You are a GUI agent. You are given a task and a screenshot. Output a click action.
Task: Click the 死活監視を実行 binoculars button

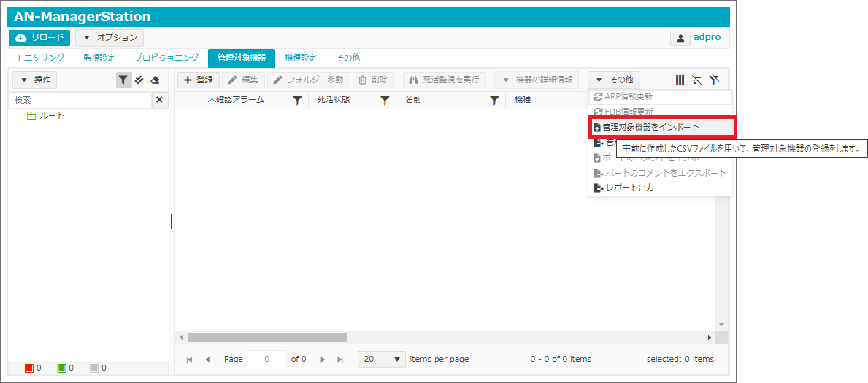click(x=444, y=80)
